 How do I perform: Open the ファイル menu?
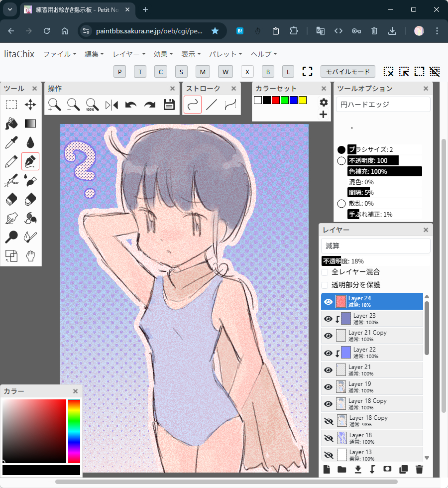(60, 54)
